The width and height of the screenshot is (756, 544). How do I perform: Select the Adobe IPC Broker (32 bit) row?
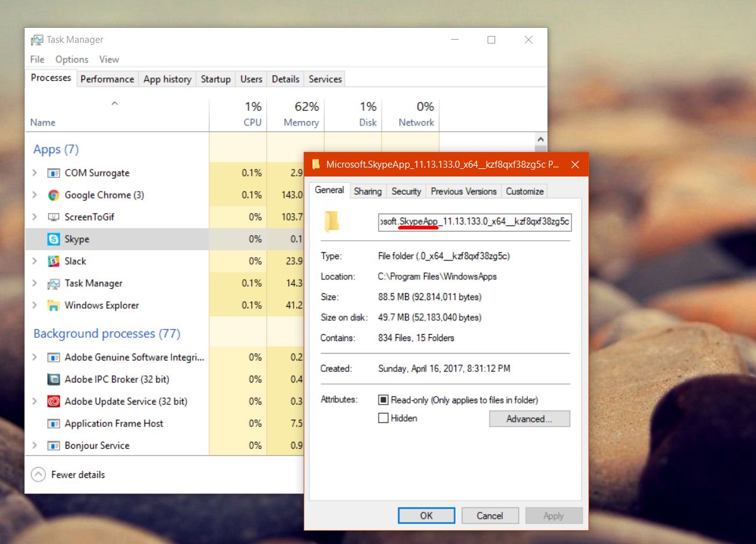pyautogui.click(x=164, y=379)
